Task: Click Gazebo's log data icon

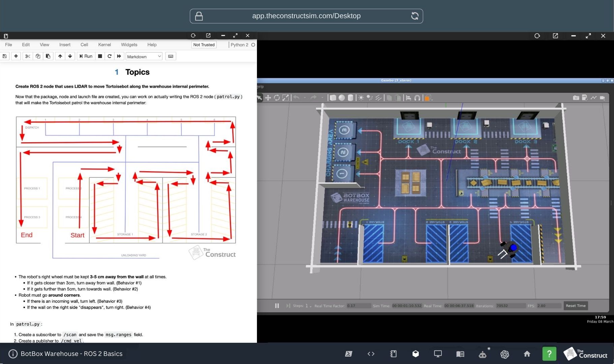Action: tap(585, 98)
